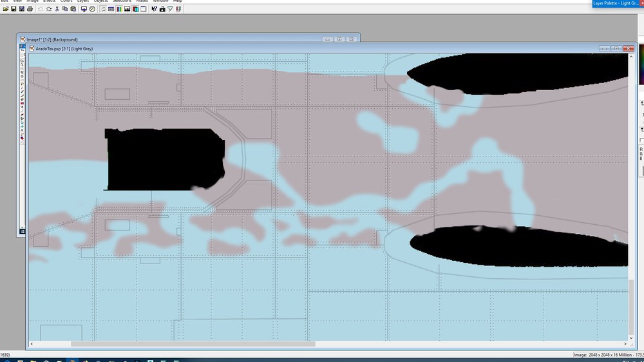Image resolution: width=644 pixels, height=362 pixels.
Task: Toggle the Overview Window icon
Action: point(144,9)
